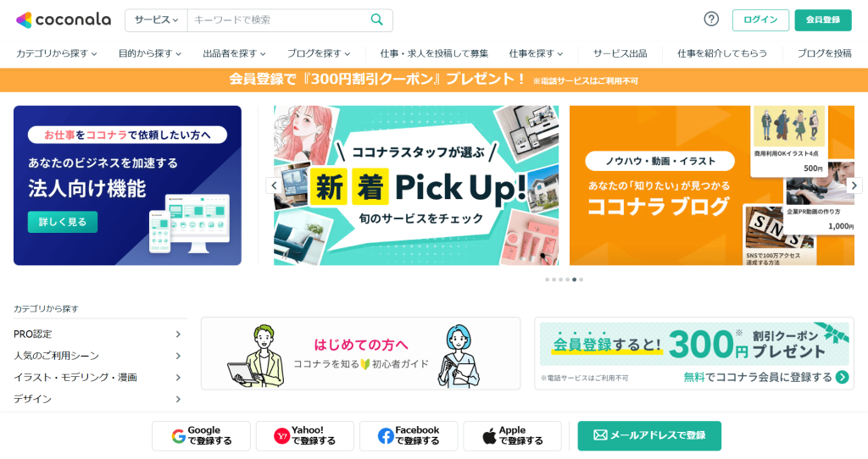Click the ログイン button
The width and height of the screenshot is (868, 459).
coord(760,20)
